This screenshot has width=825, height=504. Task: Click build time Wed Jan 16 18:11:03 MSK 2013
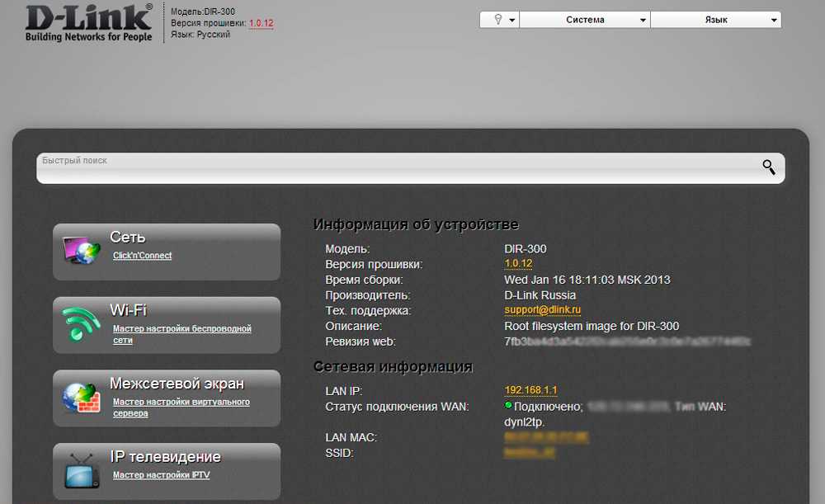[587, 280]
